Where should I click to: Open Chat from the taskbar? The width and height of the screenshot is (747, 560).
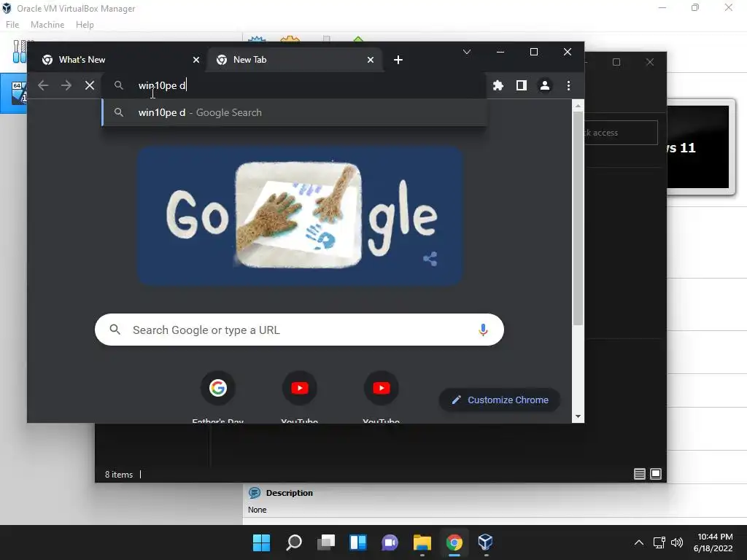coord(390,542)
